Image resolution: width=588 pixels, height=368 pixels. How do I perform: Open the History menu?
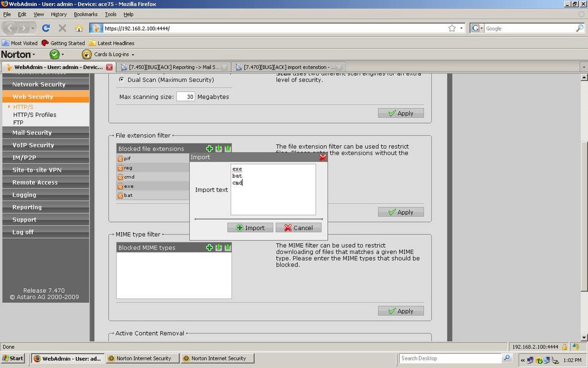point(59,14)
